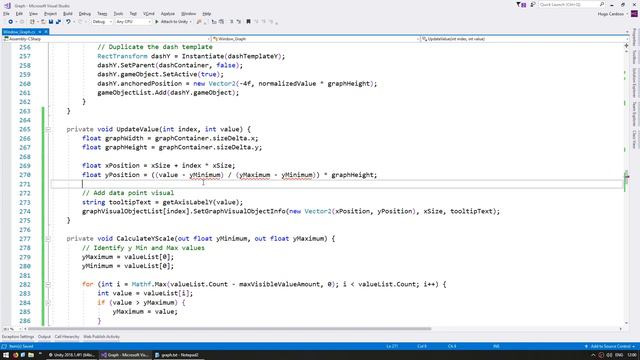640x360 pixels.
Task: Click the editor split-view handle above the scrollbar
Action: [627, 46]
